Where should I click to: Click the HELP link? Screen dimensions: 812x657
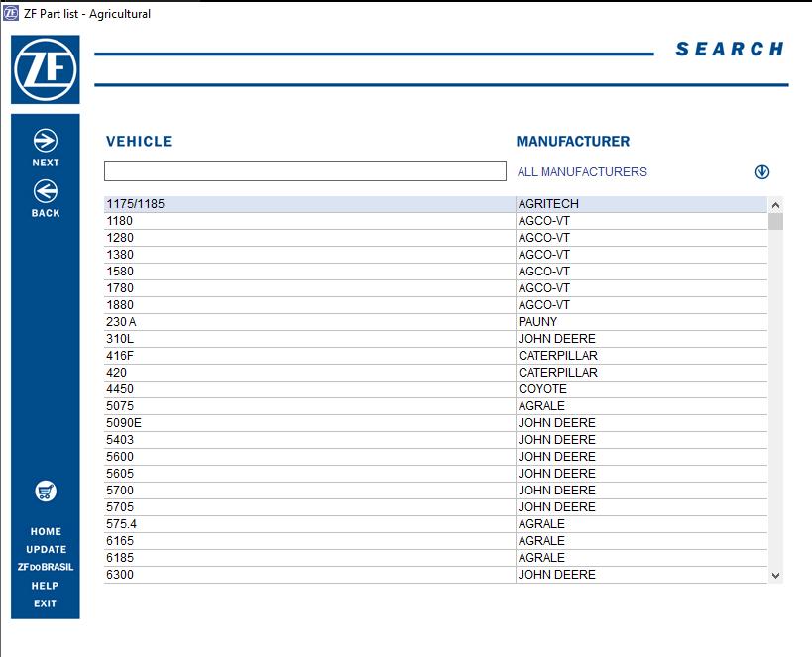[x=44, y=586]
